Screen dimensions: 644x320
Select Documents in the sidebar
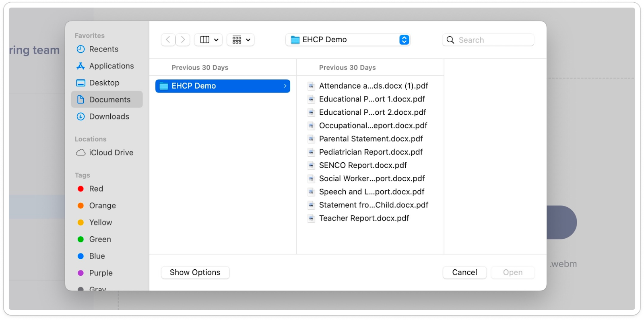[x=109, y=100]
